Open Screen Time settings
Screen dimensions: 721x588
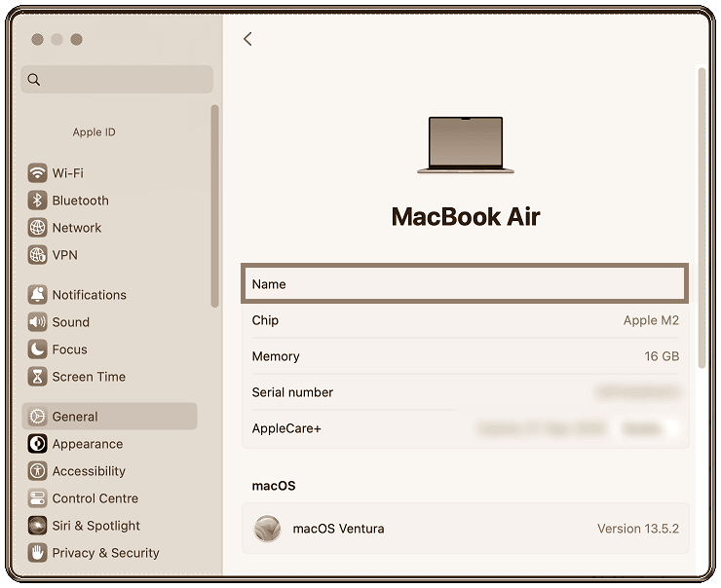pyautogui.click(x=109, y=377)
